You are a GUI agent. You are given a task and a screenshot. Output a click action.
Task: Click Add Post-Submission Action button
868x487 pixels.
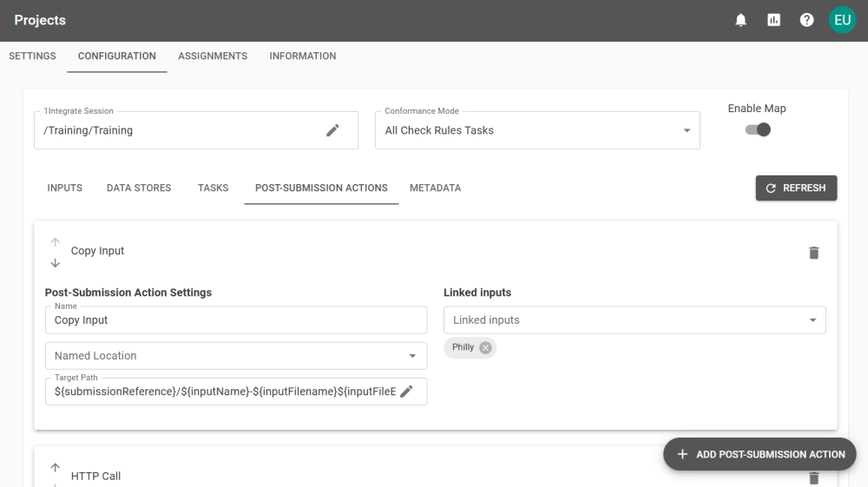click(x=760, y=454)
